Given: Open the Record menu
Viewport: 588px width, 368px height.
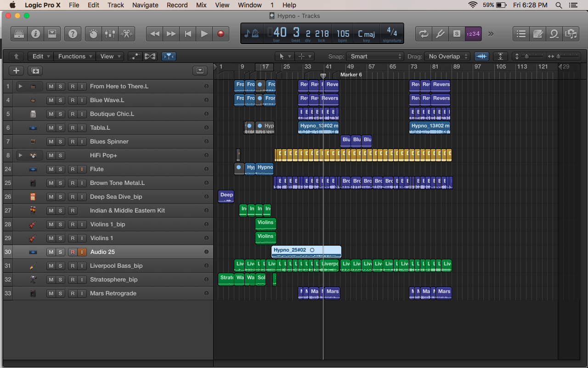Looking at the screenshot, I should coord(177,5).
